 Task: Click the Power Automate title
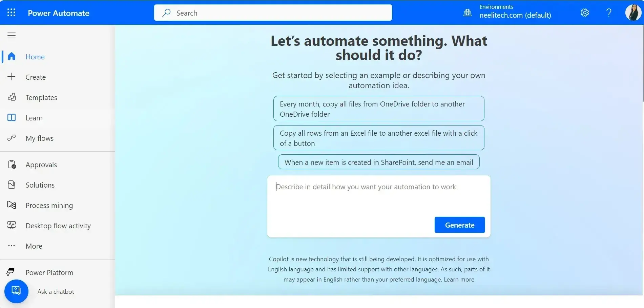pos(59,13)
